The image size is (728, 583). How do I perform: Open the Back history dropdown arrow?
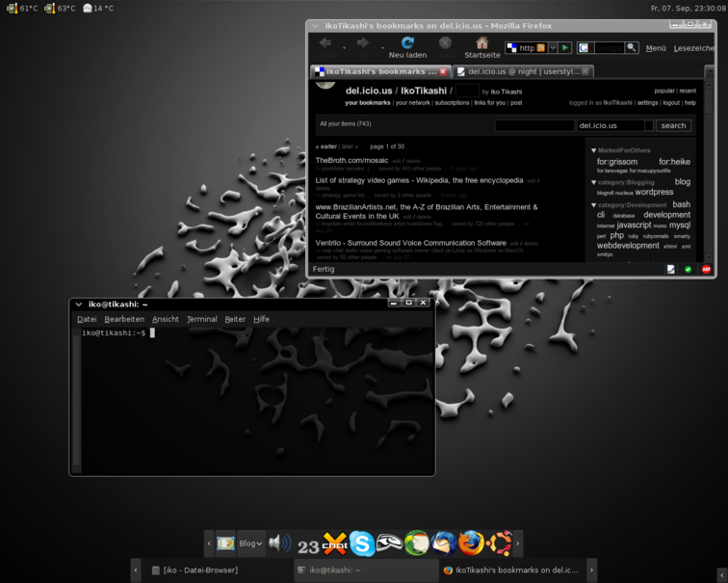pyautogui.click(x=344, y=47)
